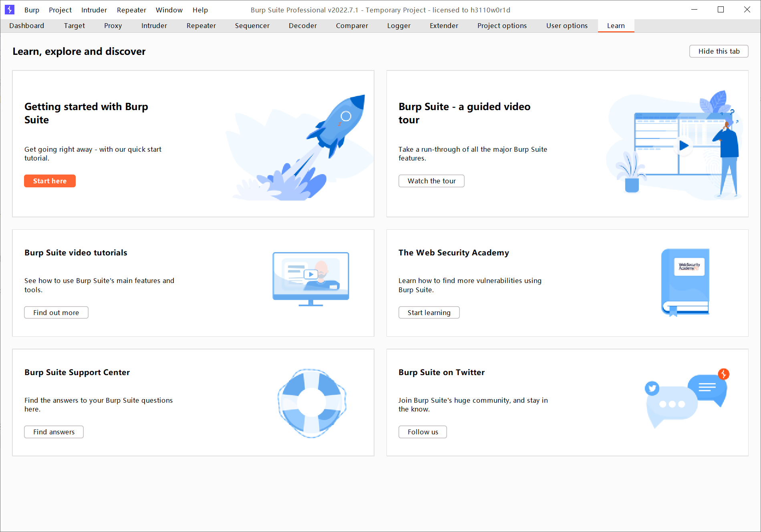Minimize the Burp Suite window
Viewport: 761px width, 532px height.
(x=695, y=10)
